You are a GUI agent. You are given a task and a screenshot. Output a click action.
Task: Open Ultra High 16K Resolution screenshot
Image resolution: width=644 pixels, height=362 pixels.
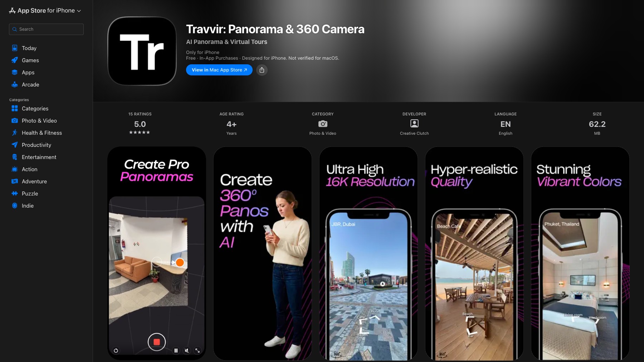click(369, 253)
